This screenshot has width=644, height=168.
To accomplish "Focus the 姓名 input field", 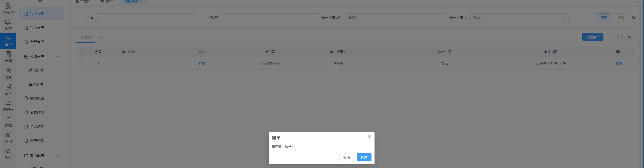I will [146, 17].
